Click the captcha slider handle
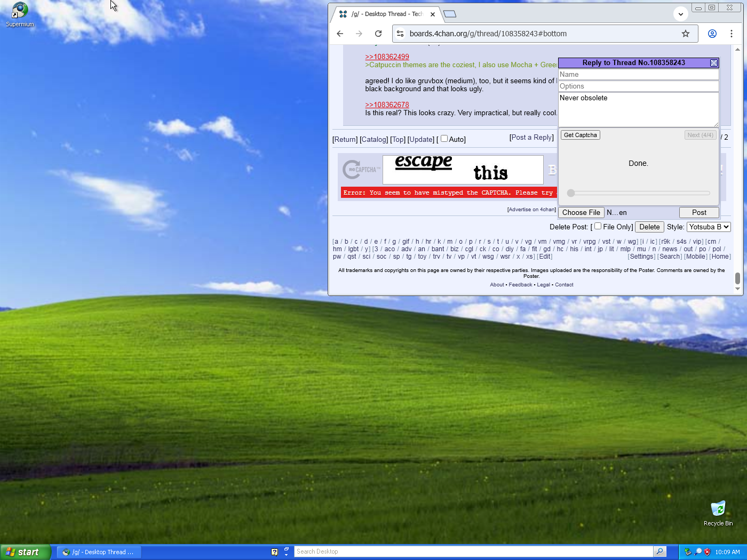This screenshot has height=560, width=747. 571,193
